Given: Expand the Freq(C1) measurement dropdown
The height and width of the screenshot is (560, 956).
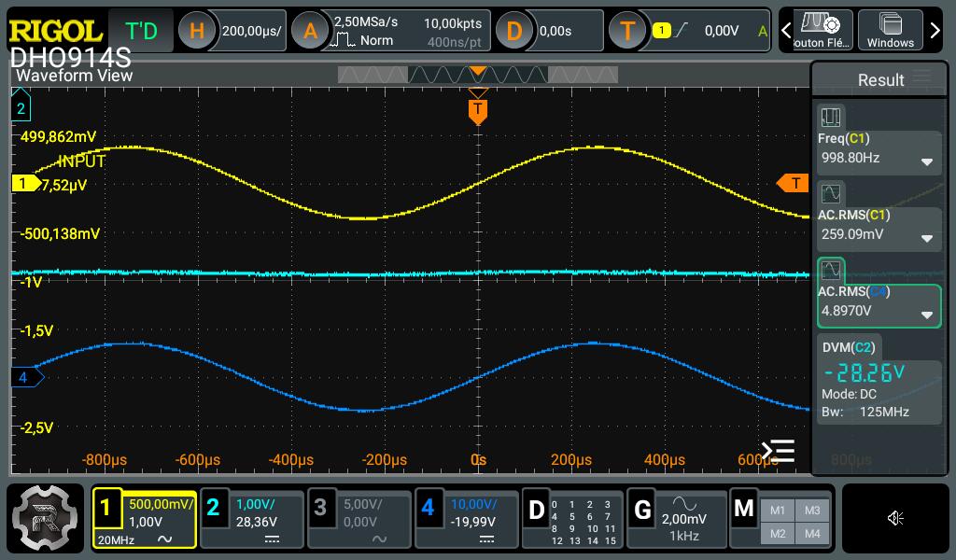Looking at the screenshot, I should point(927,162).
